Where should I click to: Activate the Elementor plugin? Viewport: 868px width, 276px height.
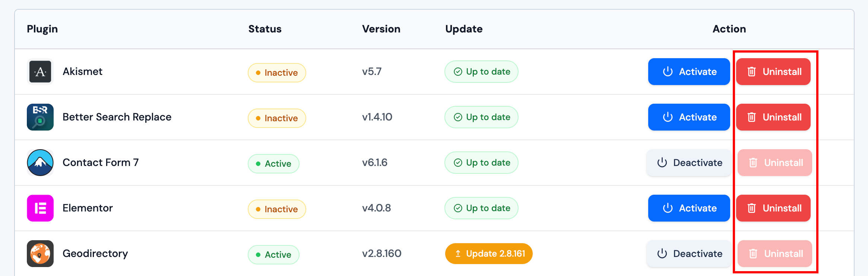pyautogui.click(x=689, y=208)
